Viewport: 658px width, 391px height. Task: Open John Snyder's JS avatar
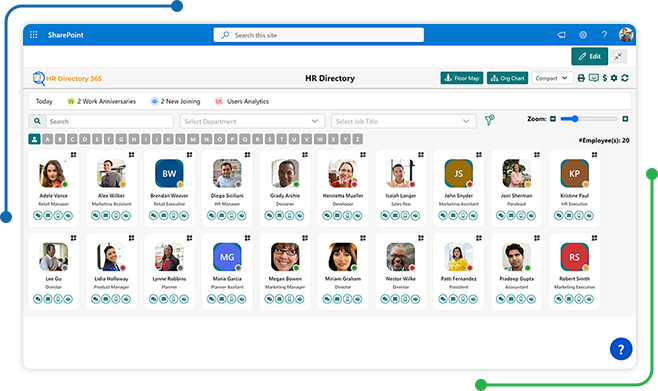click(x=459, y=173)
